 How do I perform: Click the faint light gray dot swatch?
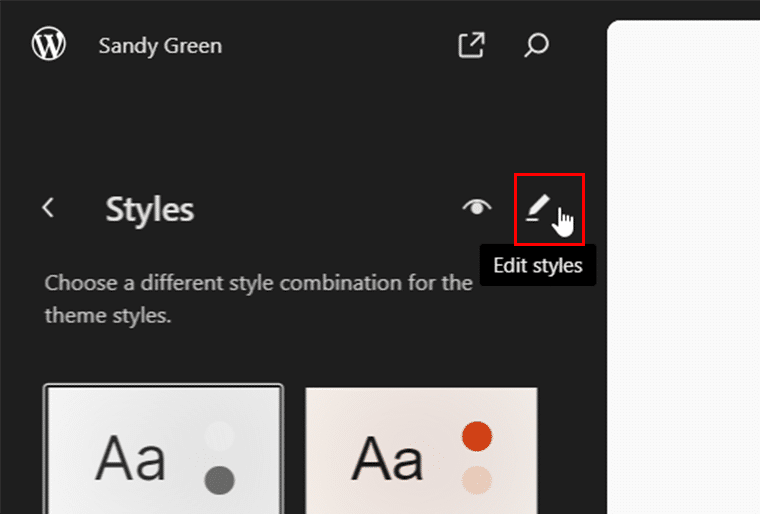coord(218,435)
